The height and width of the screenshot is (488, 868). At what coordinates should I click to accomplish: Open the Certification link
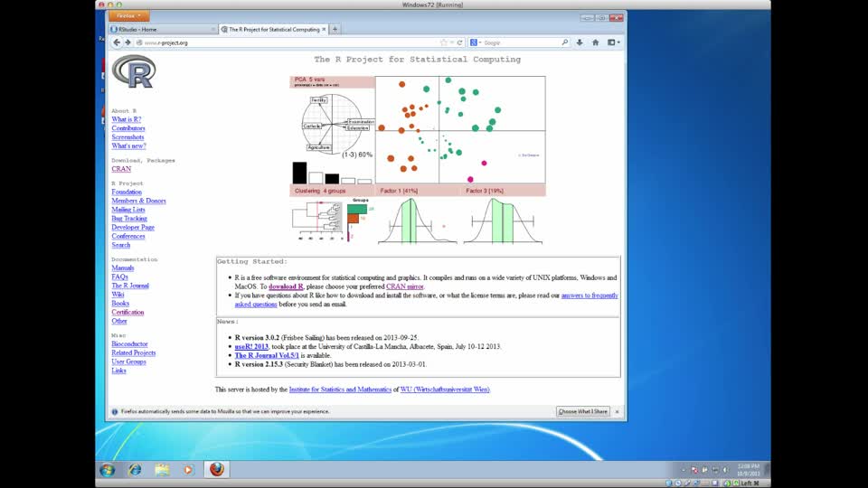point(127,312)
